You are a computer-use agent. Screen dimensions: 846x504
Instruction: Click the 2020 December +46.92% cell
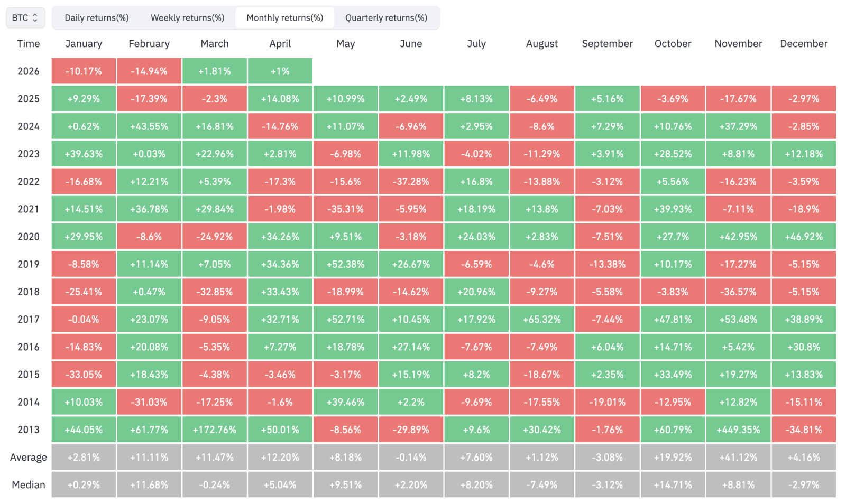click(803, 237)
